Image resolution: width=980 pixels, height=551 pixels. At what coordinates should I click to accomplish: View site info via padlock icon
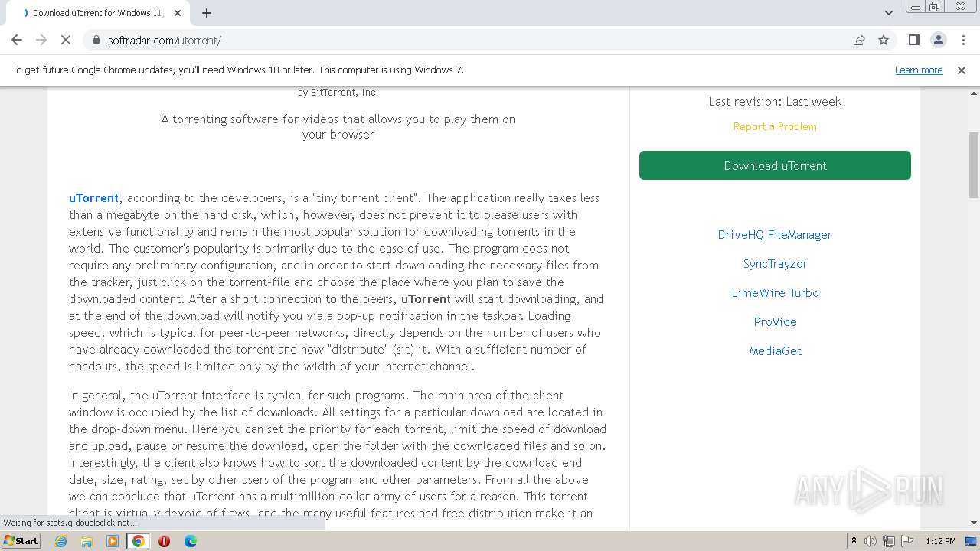coord(96,40)
